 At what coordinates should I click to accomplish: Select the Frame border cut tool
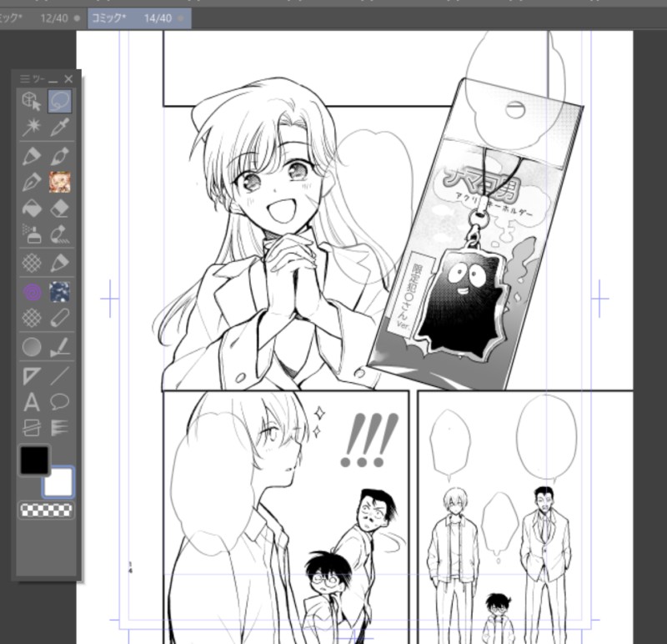(32, 428)
